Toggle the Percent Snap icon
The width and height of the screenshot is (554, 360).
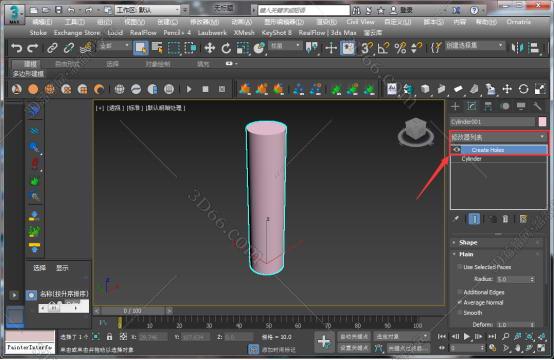(x=400, y=48)
